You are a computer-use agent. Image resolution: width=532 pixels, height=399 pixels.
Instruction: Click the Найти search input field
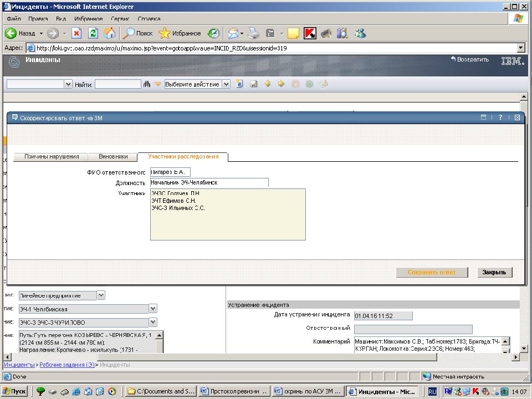pos(118,84)
